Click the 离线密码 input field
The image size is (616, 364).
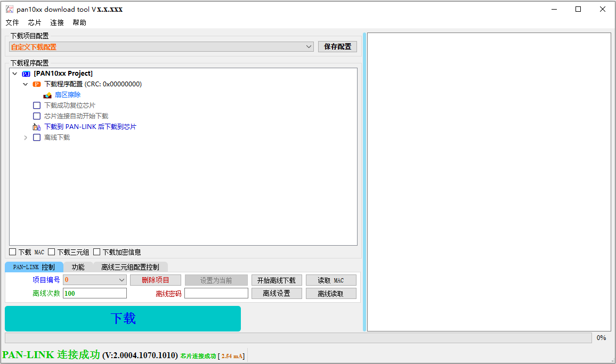tap(216, 293)
